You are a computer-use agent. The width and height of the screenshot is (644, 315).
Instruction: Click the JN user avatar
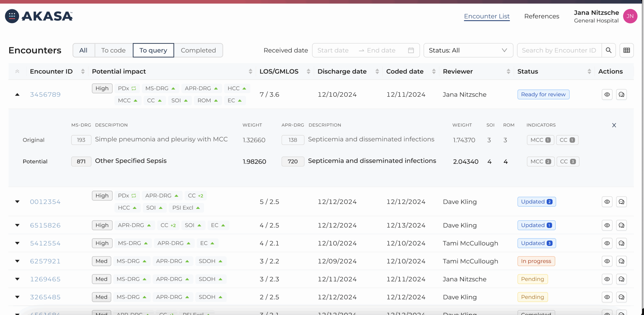(x=630, y=16)
